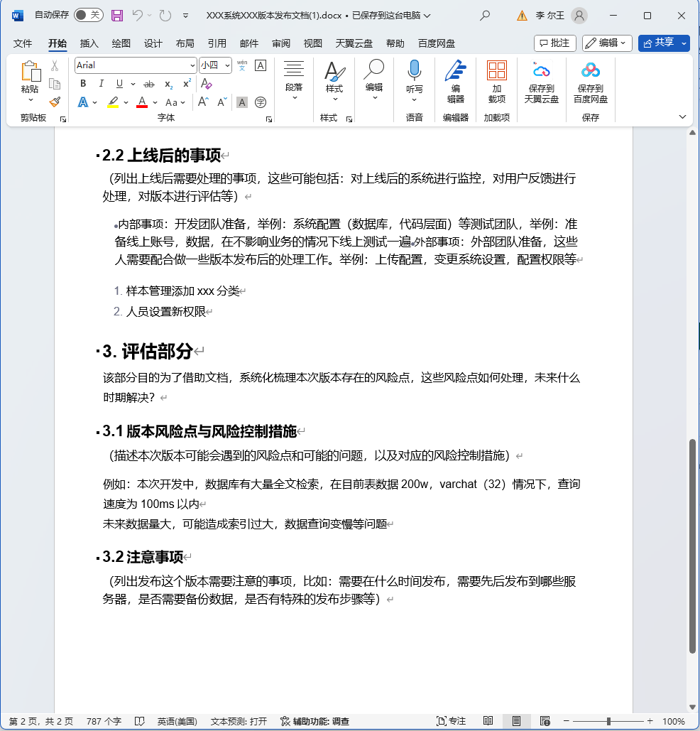Viewport: 700px width, 731px height.
Task: Expand the Styles gallery dropdown
Action: pyautogui.click(x=334, y=98)
